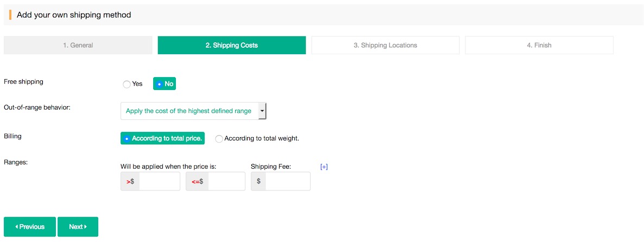Go back with the Previous button
This screenshot has width=644, height=242.
30,227
